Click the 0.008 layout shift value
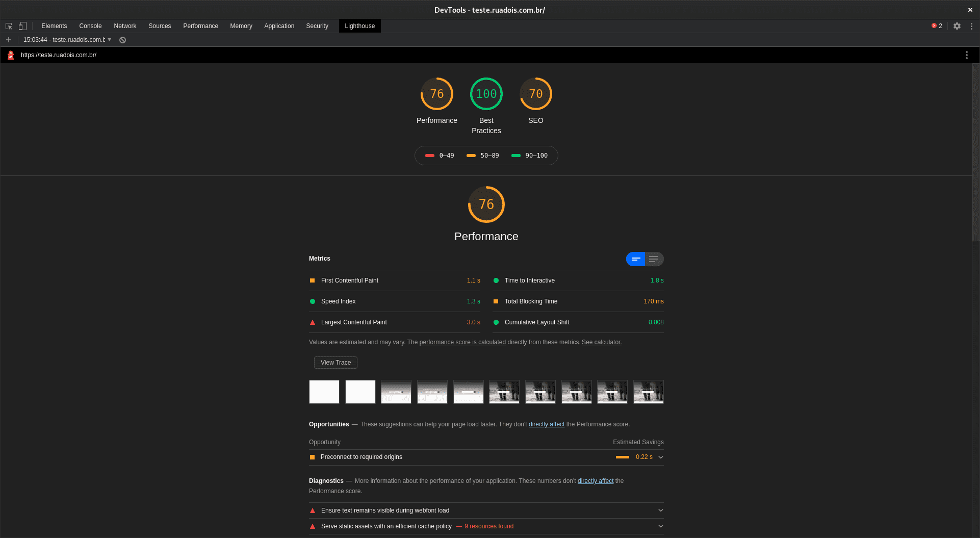980x538 pixels. 656,322
